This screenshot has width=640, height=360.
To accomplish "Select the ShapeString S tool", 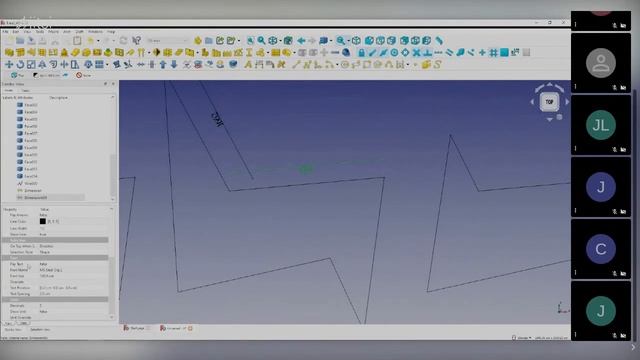I will tap(438, 64).
